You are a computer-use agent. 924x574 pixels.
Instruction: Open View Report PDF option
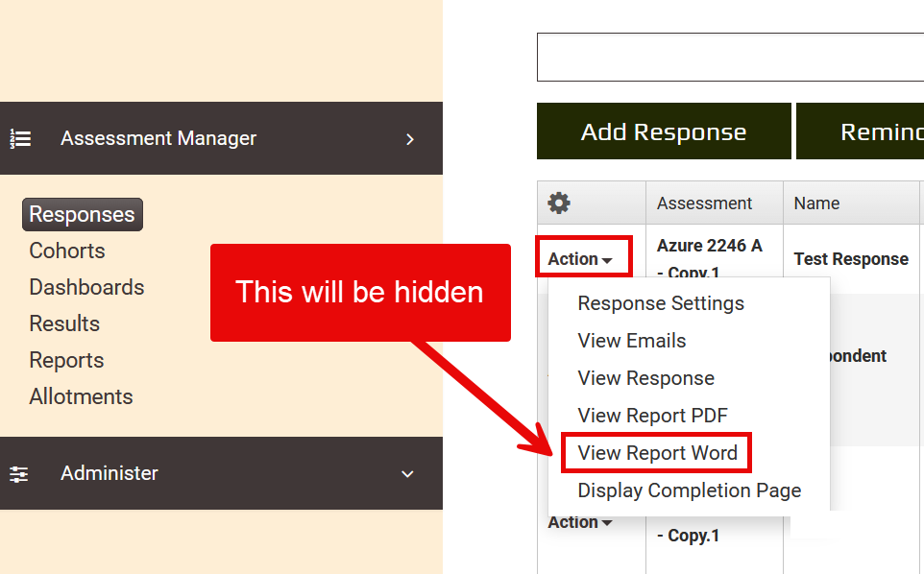652,416
